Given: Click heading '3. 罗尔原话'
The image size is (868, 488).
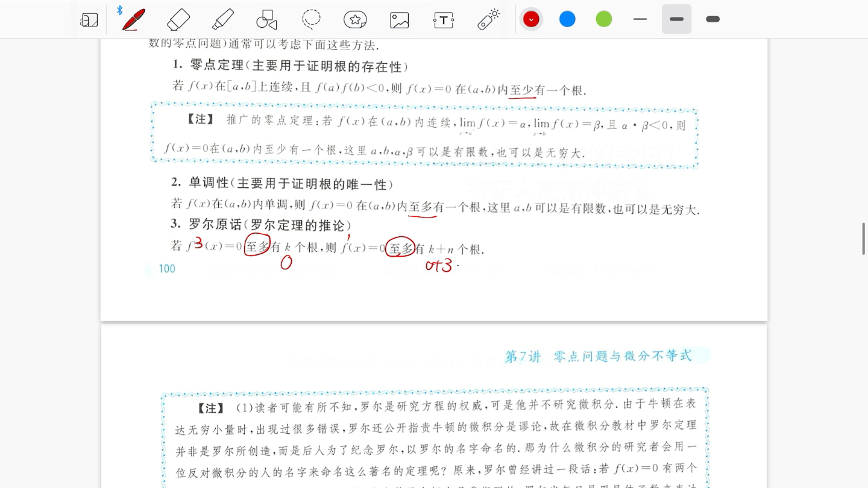Looking at the screenshot, I should pos(207,225).
